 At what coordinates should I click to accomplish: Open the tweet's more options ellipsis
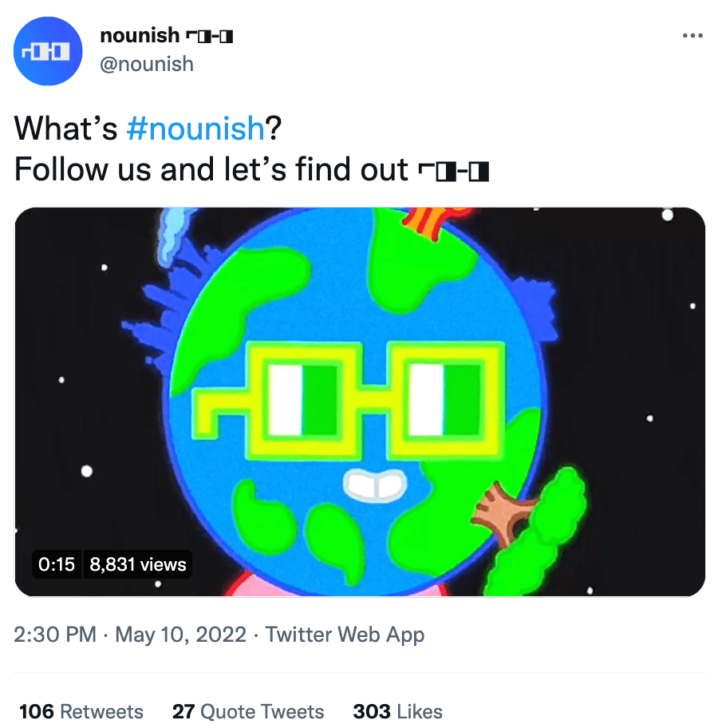pyautogui.click(x=692, y=36)
